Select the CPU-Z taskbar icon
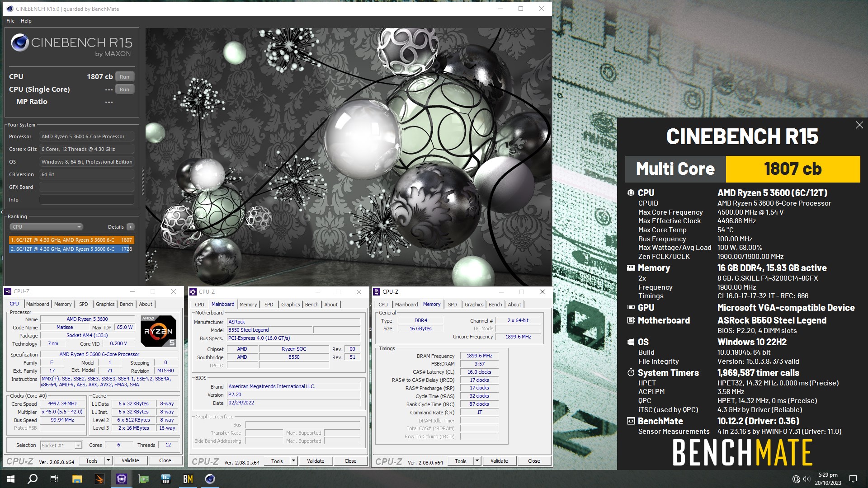 (x=121, y=479)
